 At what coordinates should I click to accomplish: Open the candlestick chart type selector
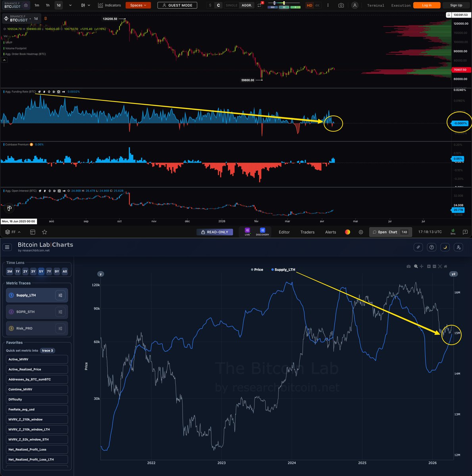pyautogui.click(x=85, y=5)
